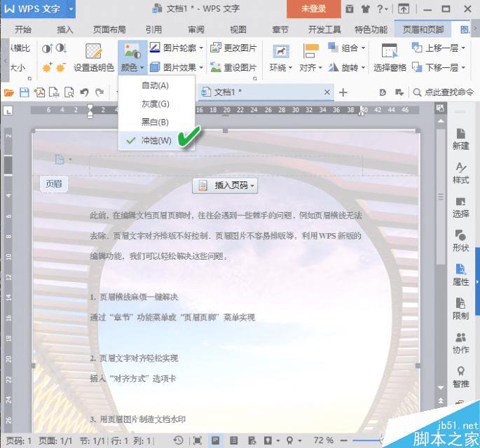480x448 pixels.
Task: Open Select (选择) in right sidebar
Action: click(x=460, y=207)
